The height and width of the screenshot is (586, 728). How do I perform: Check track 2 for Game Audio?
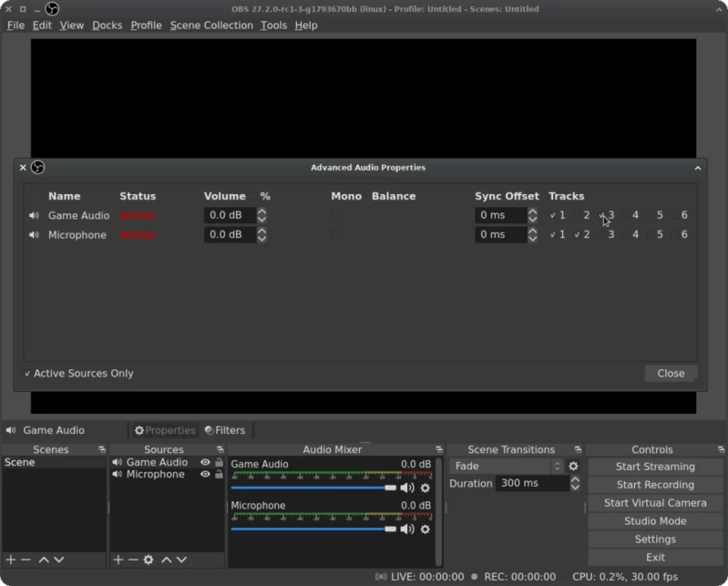[577, 215]
